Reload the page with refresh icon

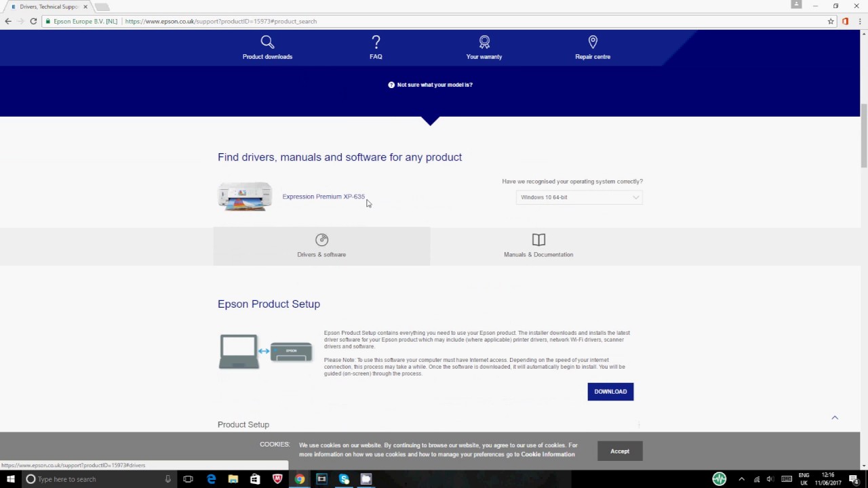tap(33, 21)
